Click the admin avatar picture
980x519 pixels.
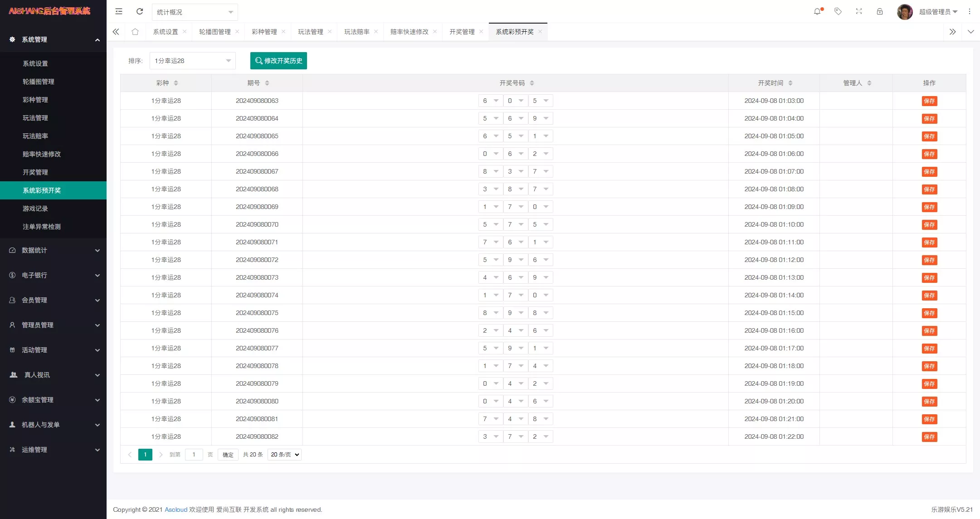[904, 11]
